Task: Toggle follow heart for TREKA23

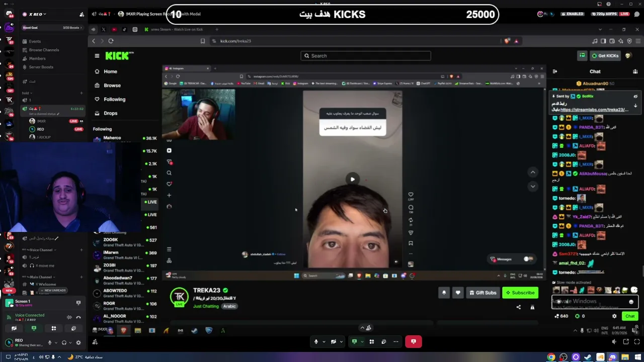Action: pyautogui.click(x=457, y=293)
